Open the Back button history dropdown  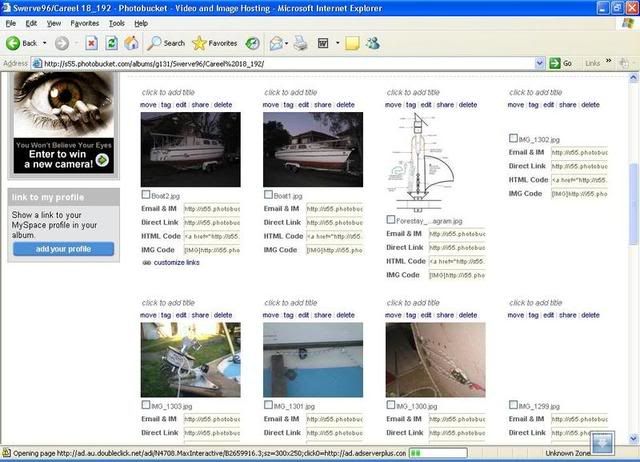(44, 43)
